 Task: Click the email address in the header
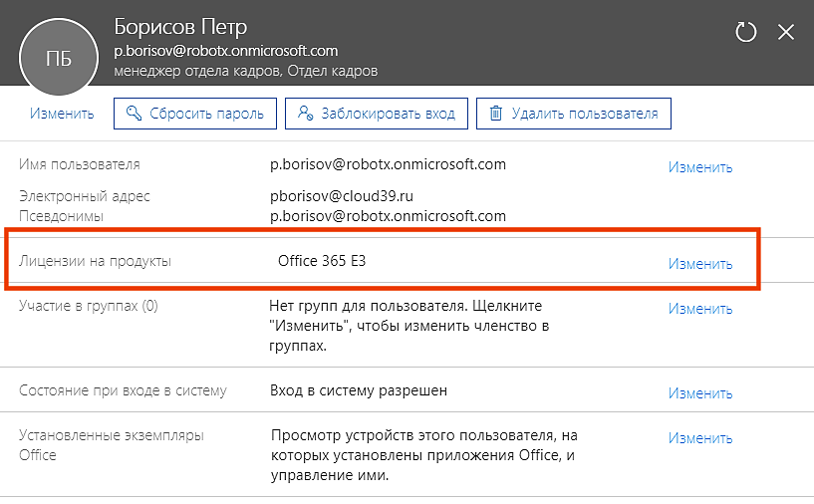tap(226, 51)
